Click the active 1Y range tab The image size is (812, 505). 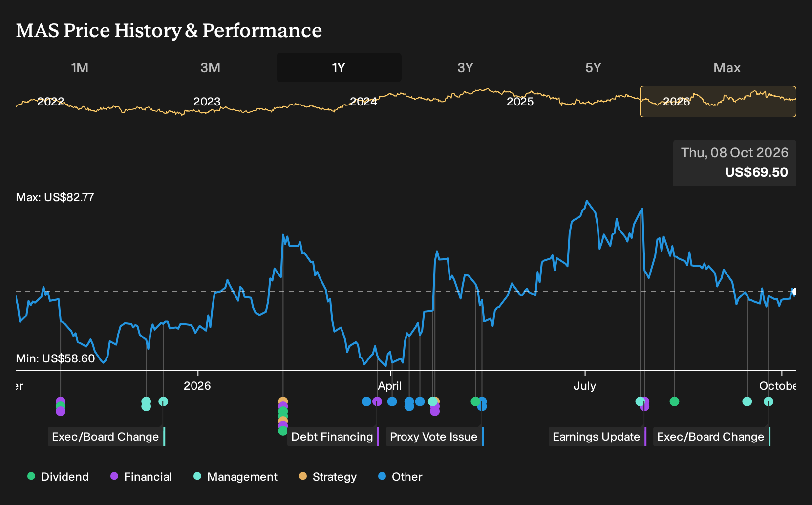click(339, 67)
